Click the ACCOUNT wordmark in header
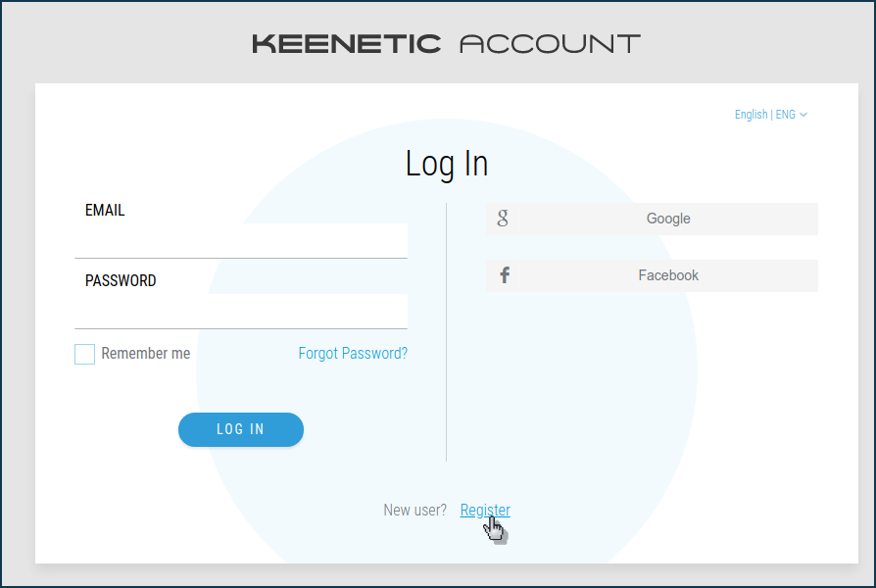Viewport: 876px width, 588px height. [x=550, y=44]
